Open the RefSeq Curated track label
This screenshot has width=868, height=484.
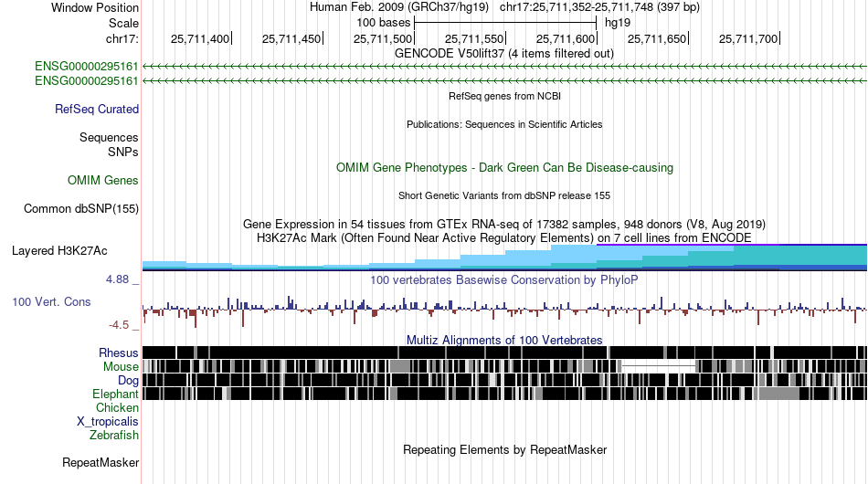coord(97,109)
